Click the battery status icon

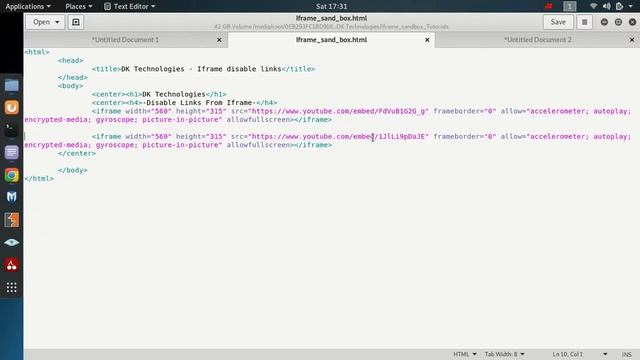(x=620, y=6)
